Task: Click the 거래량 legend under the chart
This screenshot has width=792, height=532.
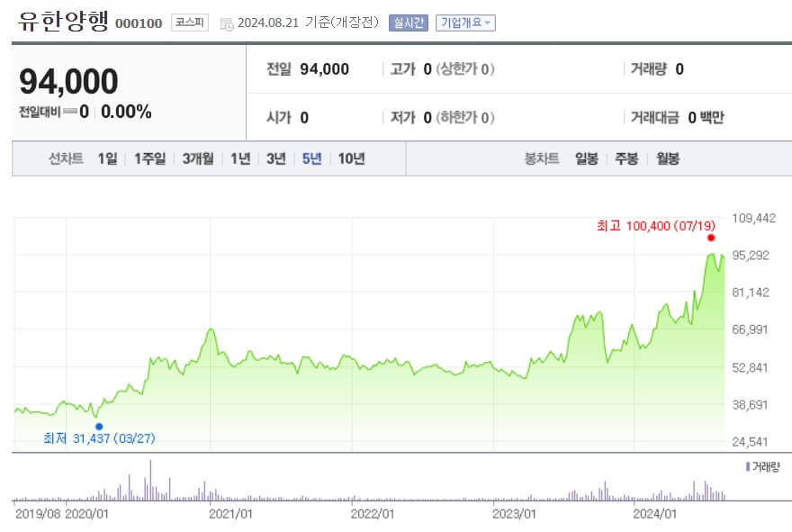Action: pyautogui.click(x=762, y=467)
